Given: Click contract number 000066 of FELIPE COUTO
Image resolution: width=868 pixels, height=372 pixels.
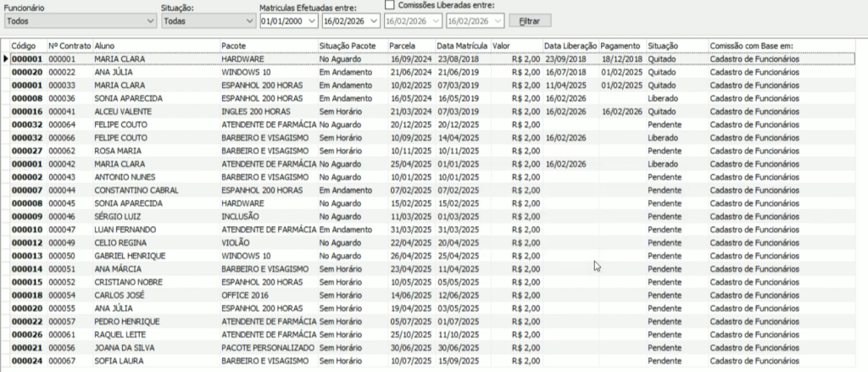Looking at the screenshot, I should (x=62, y=138).
